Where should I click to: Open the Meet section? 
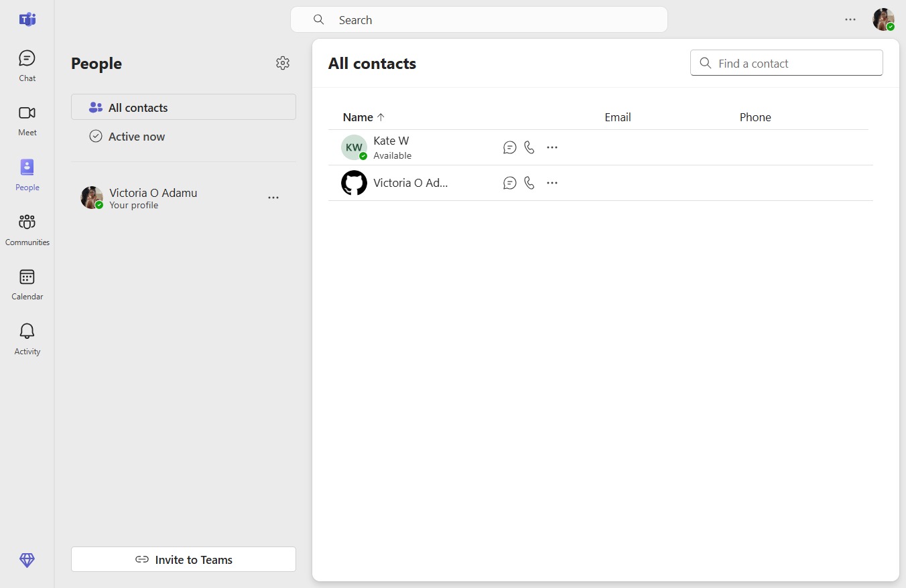click(27, 121)
